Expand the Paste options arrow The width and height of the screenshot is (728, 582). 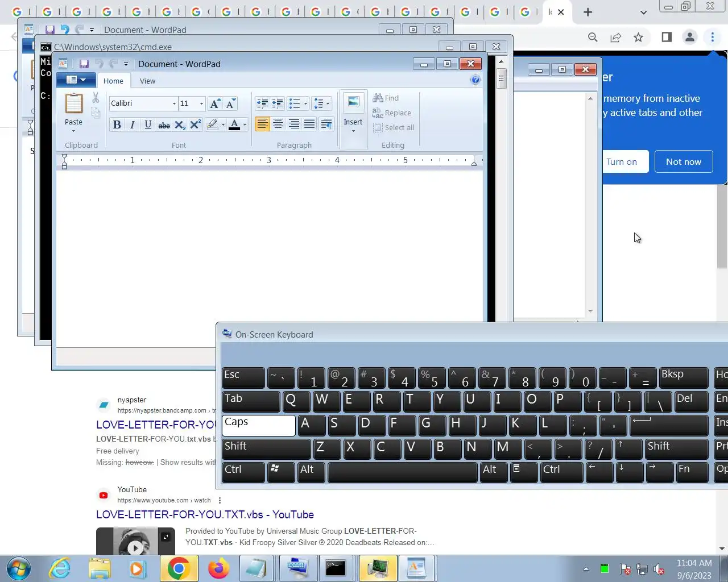tap(73, 131)
